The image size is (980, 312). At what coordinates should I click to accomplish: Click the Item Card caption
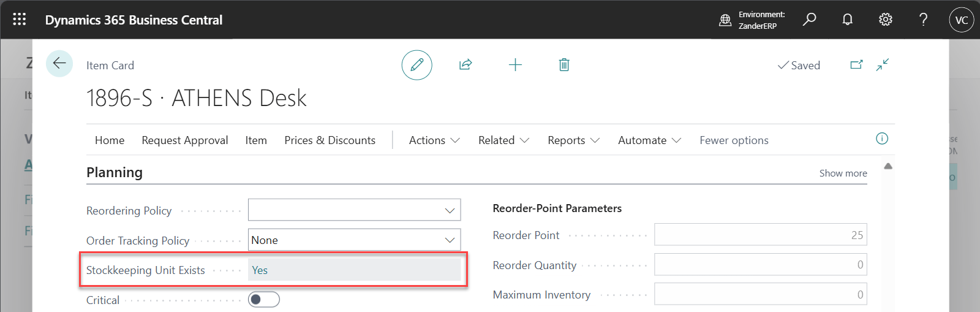pos(110,66)
